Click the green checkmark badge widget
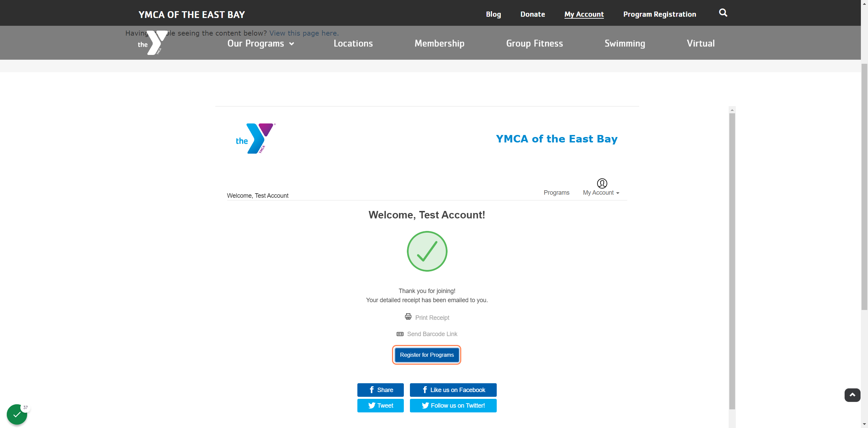The image size is (868, 428). coord(17,414)
